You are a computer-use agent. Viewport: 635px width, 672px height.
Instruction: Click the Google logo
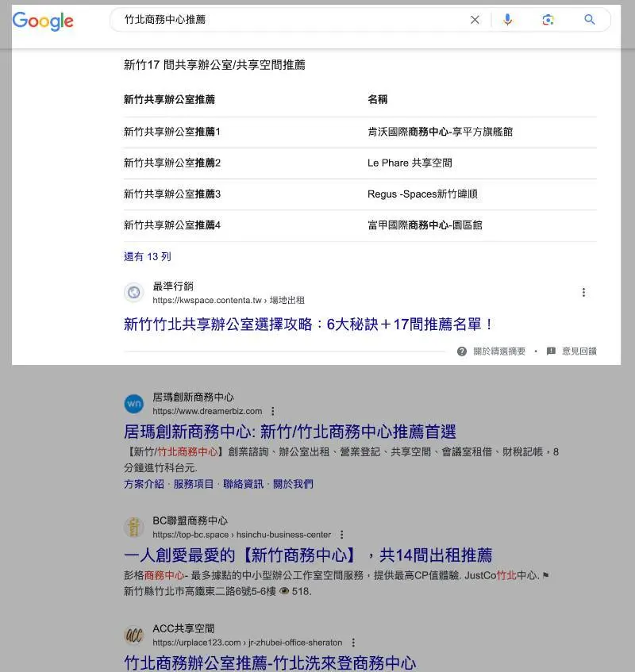pos(43,21)
